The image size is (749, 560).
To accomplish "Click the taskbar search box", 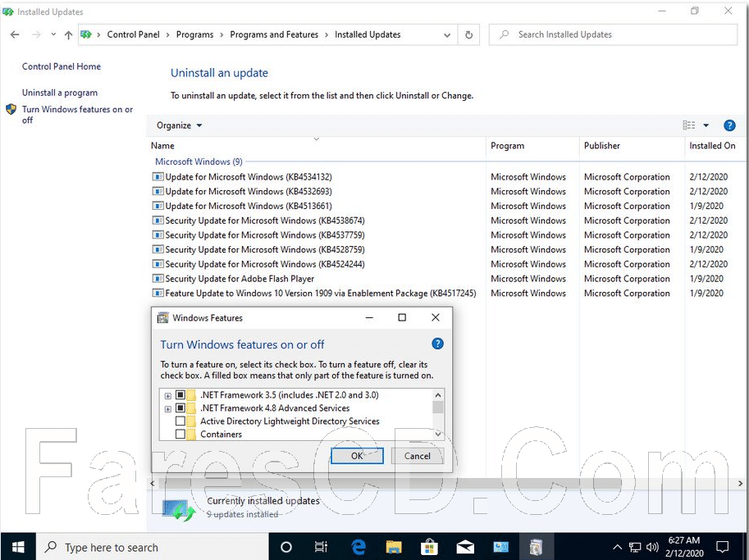I will click(x=153, y=547).
